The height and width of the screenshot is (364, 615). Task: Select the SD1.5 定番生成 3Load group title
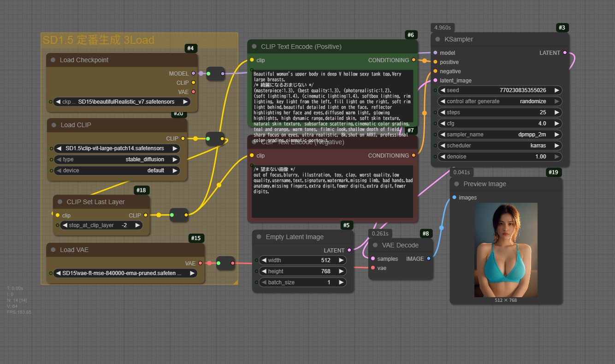tap(98, 40)
